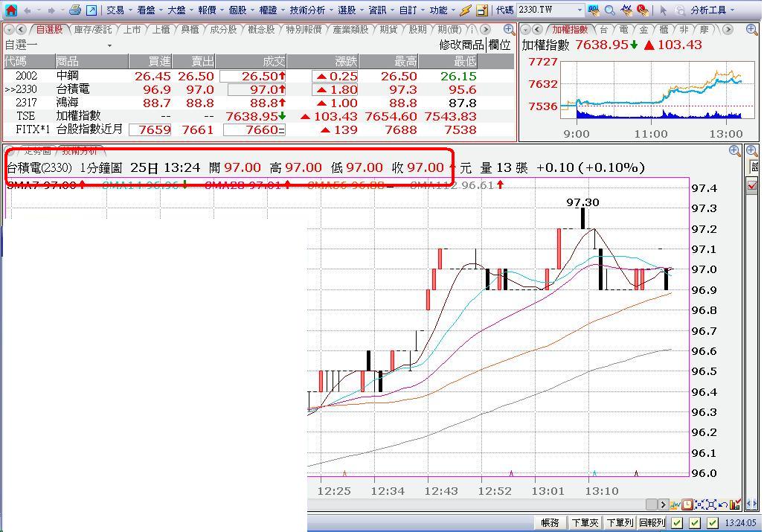This screenshot has width=764, height=532.
Task: Print using the printer icon
Action: [x=75, y=9]
